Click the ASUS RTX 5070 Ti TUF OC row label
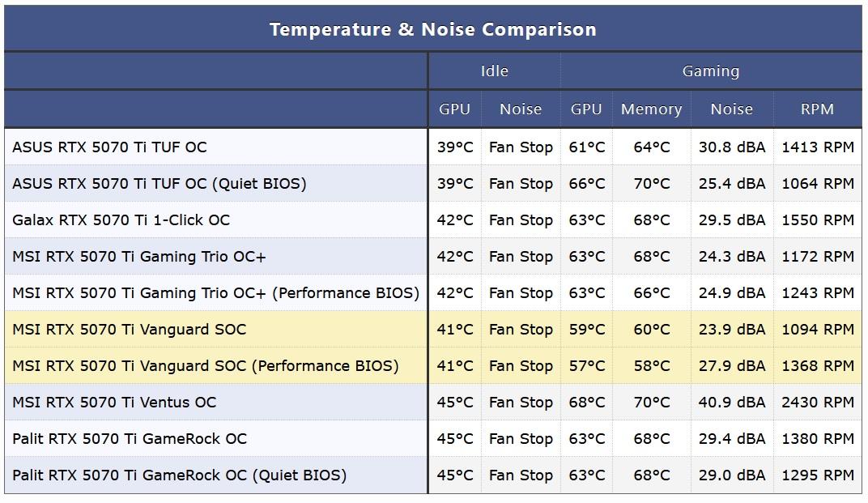The height and width of the screenshot is (503, 868). point(109,147)
